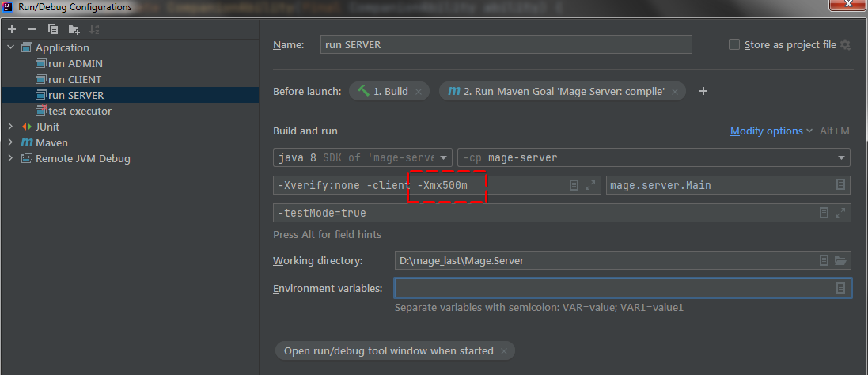Click the Maven category label
The width and height of the screenshot is (868, 375).
[x=51, y=142]
